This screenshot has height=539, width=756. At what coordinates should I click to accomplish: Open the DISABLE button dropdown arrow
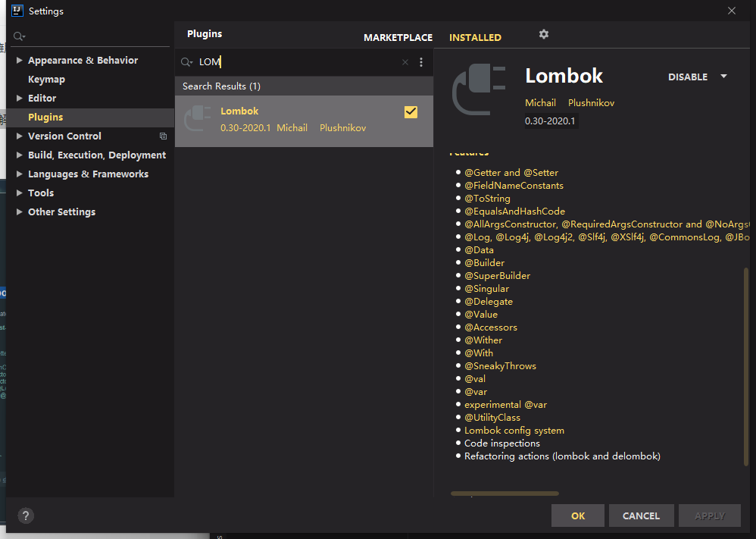[x=723, y=77]
